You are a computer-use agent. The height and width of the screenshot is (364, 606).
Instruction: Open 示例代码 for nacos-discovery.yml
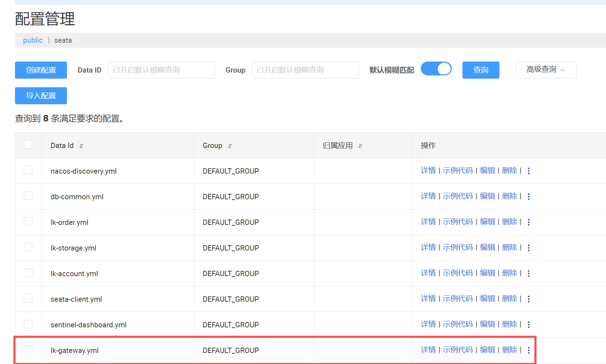point(458,170)
